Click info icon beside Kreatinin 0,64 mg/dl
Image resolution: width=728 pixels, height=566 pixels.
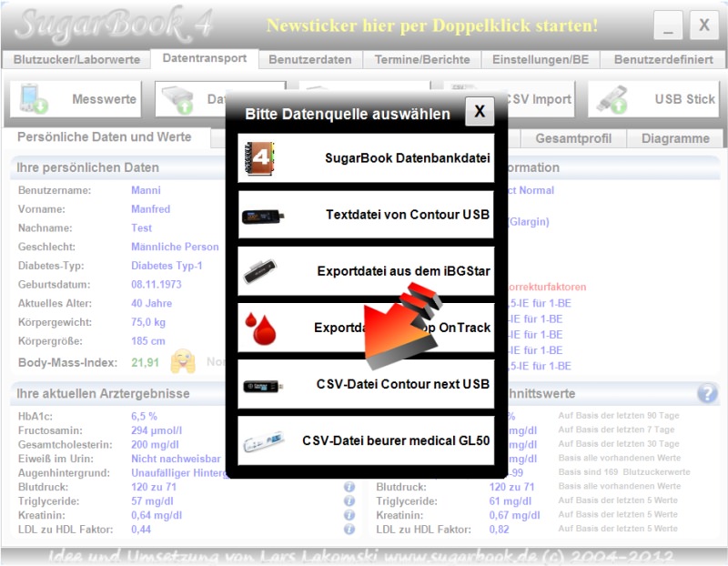click(x=349, y=515)
